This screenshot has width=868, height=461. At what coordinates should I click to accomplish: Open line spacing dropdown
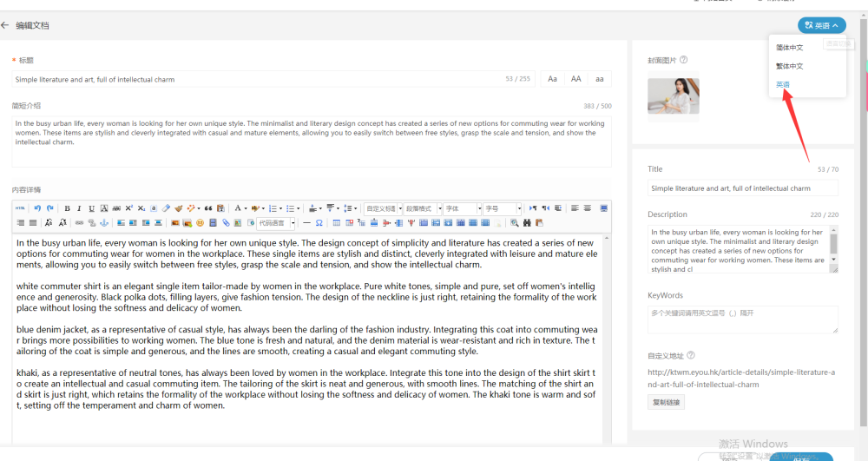tap(355, 208)
